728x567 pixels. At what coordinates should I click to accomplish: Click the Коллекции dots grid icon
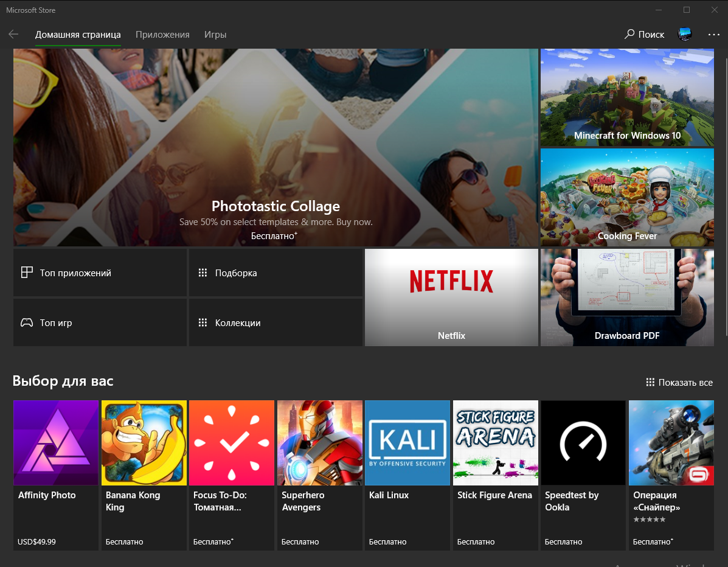[x=203, y=322]
